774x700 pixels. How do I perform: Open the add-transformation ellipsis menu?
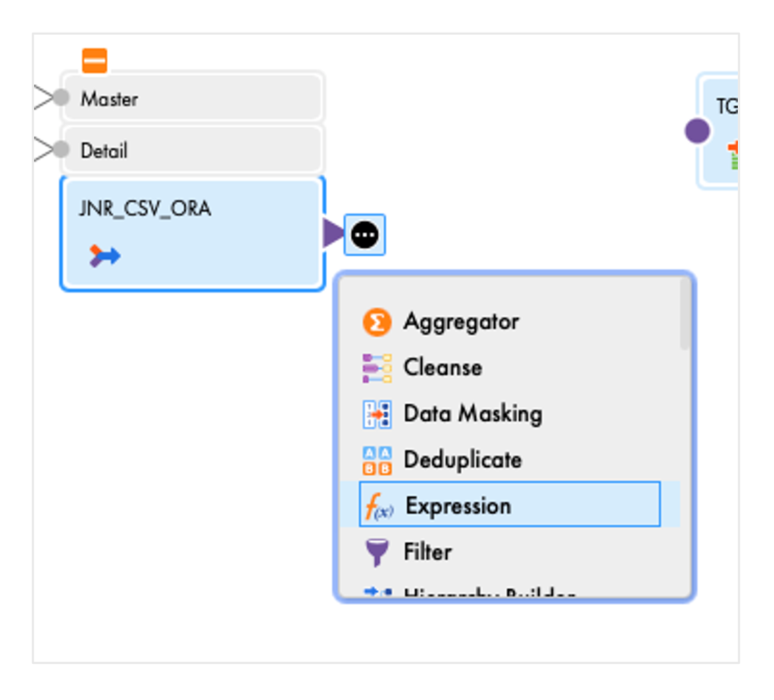(365, 236)
